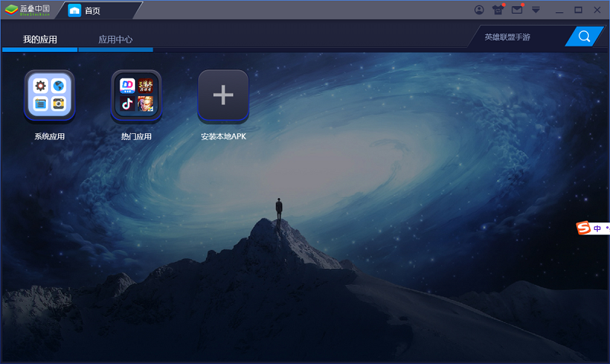
Task: Open the skin/theme shirt icon
Action: click(498, 10)
